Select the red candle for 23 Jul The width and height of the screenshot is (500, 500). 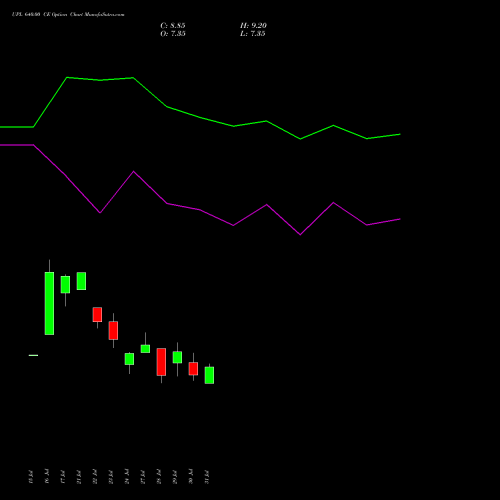click(113, 330)
